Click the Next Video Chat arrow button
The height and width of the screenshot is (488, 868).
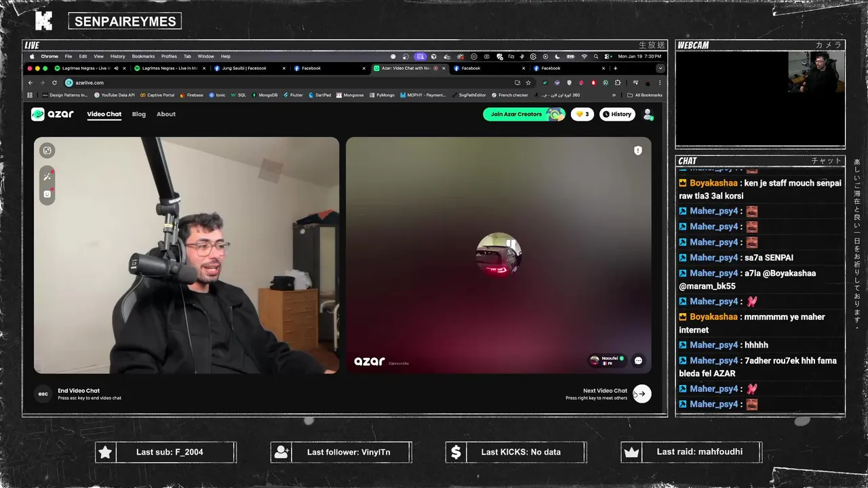click(x=642, y=394)
